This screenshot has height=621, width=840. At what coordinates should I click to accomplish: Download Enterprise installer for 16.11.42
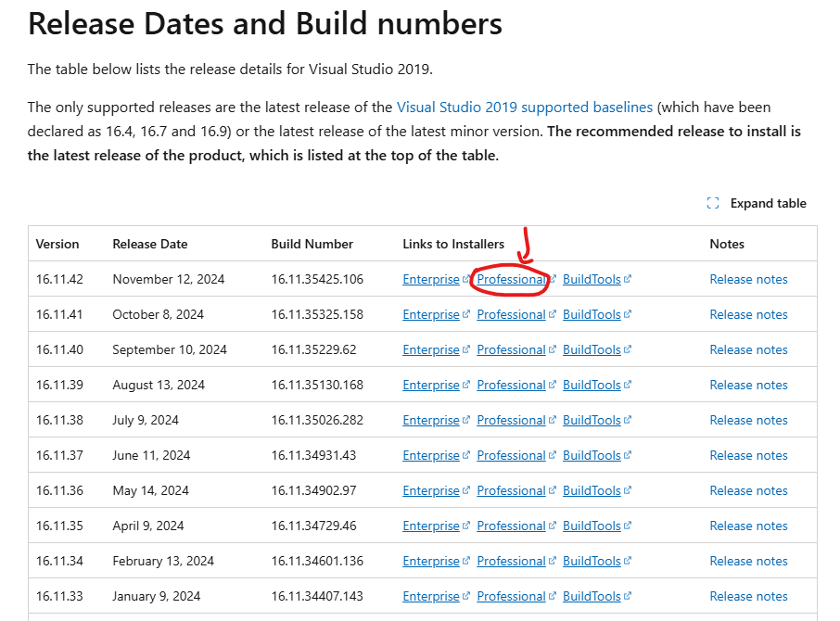(x=431, y=280)
